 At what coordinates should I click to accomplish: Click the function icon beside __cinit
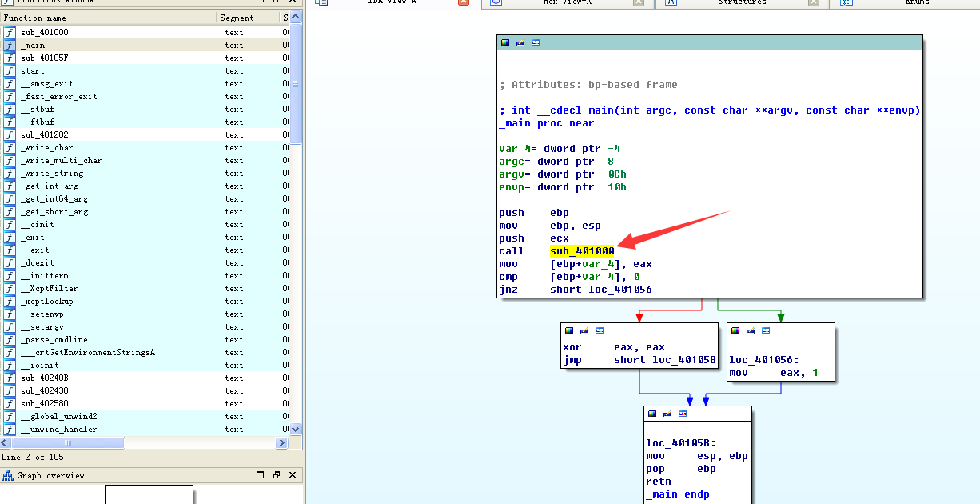coord(9,224)
